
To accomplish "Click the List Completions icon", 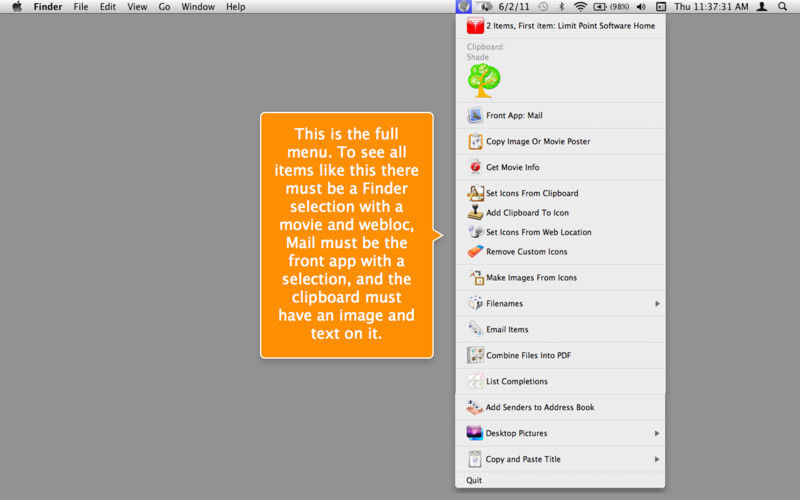I will pos(475,381).
